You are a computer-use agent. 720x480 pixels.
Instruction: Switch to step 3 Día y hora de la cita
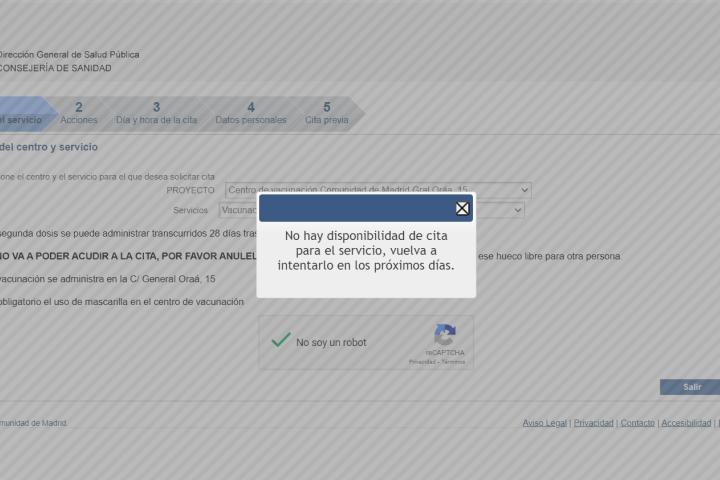click(156, 113)
